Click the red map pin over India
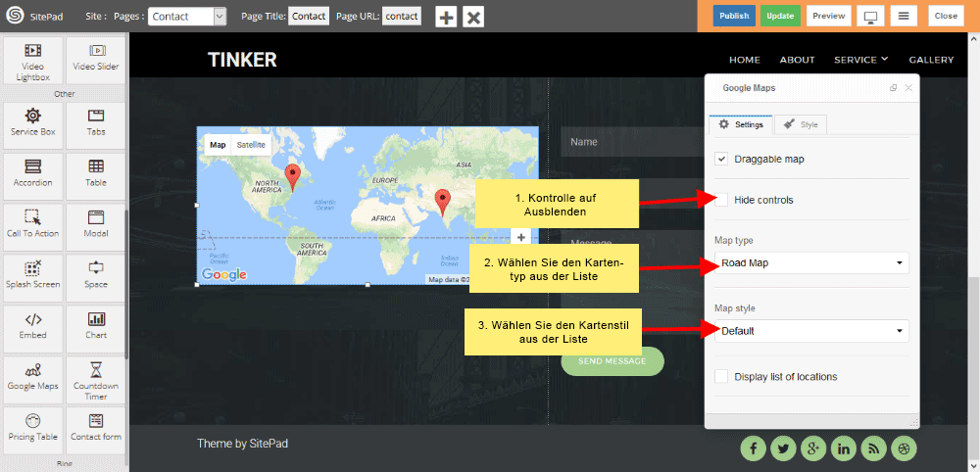 point(443,203)
